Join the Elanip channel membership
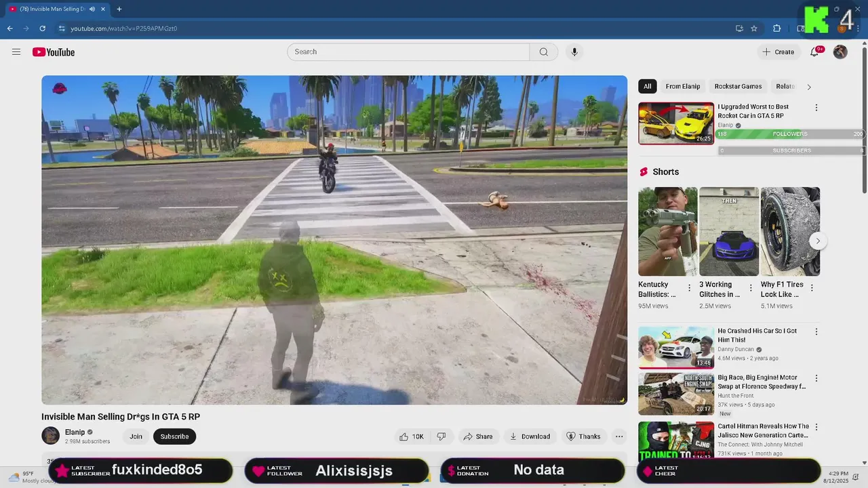The width and height of the screenshot is (868, 488). [136, 436]
